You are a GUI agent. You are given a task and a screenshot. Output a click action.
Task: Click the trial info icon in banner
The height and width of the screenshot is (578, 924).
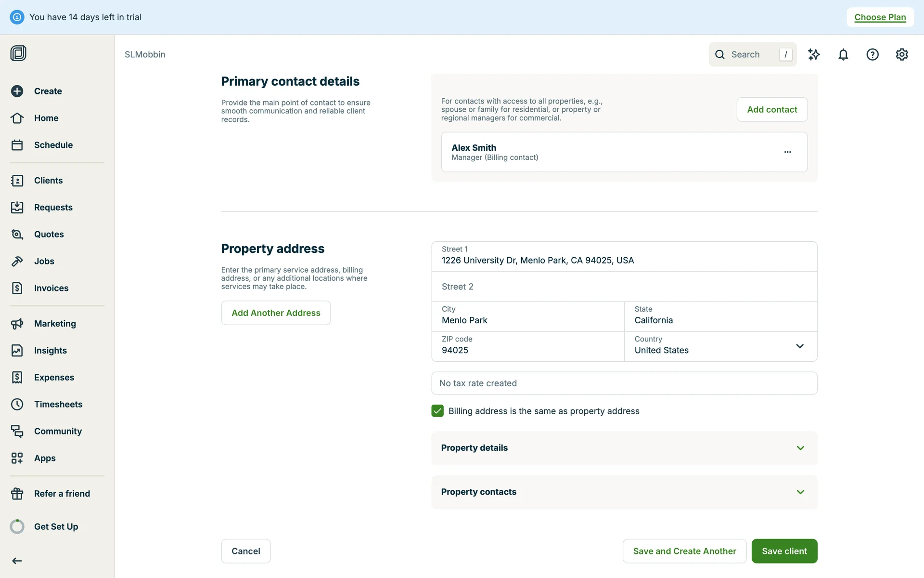tap(17, 17)
